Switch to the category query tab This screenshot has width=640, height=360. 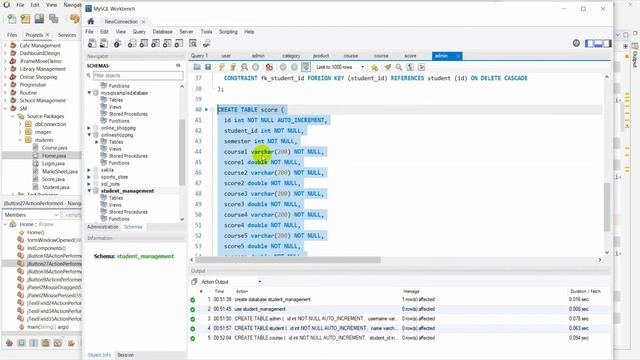[x=291, y=56]
